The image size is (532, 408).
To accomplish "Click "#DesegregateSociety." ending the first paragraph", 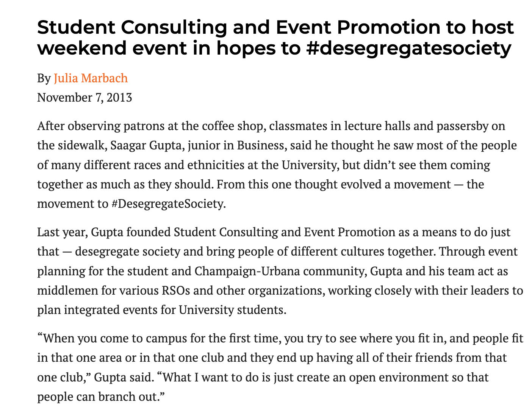I will pyautogui.click(x=169, y=204).
